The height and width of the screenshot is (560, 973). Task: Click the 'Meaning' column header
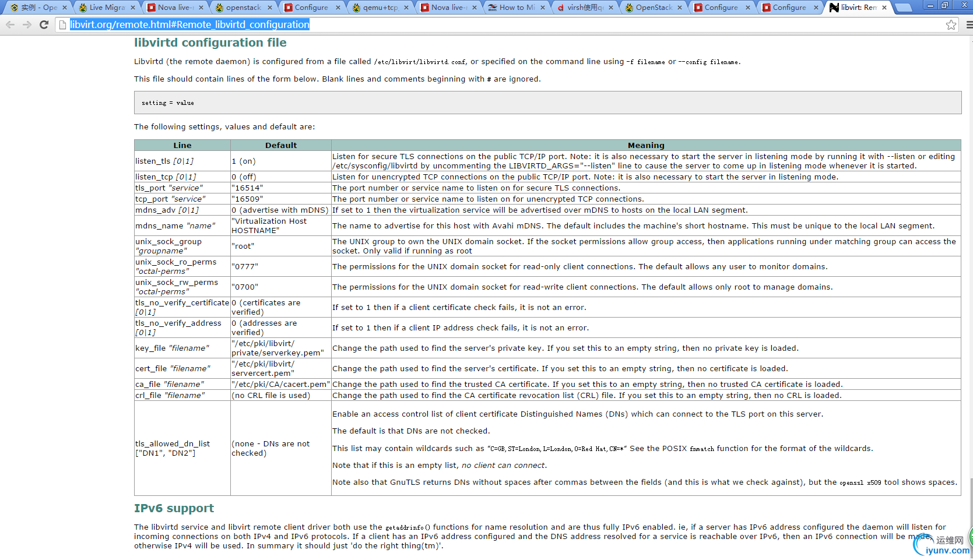coord(646,145)
